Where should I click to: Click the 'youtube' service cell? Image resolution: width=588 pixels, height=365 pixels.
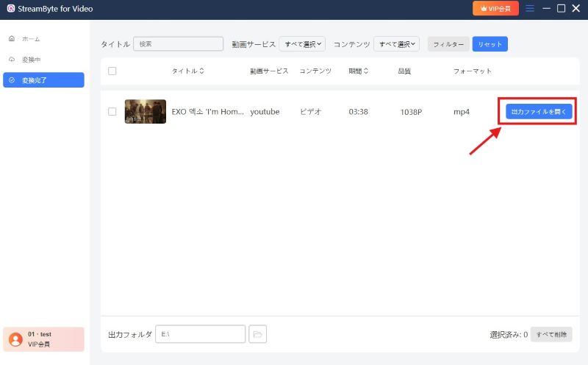click(265, 112)
